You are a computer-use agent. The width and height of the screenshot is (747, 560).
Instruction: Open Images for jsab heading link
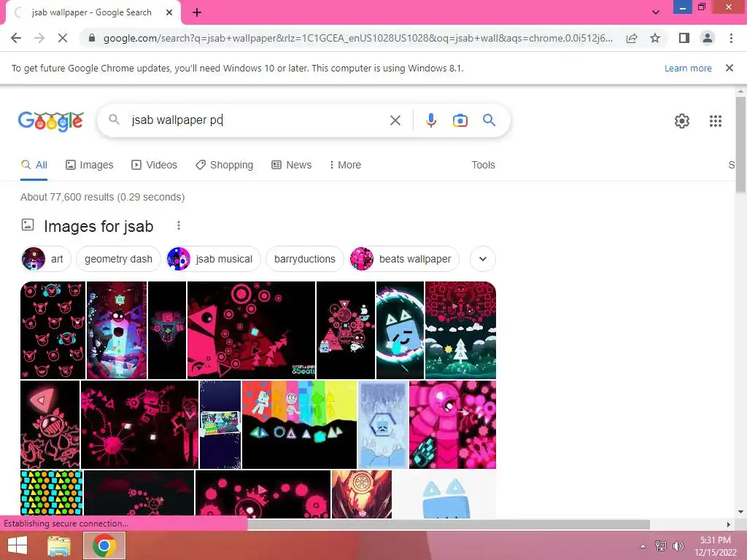coord(98,226)
